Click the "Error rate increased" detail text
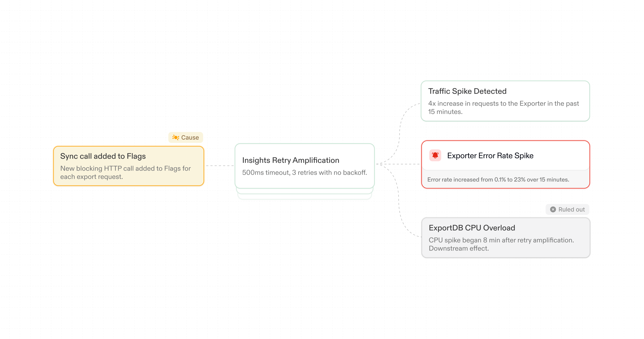 [x=498, y=179]
